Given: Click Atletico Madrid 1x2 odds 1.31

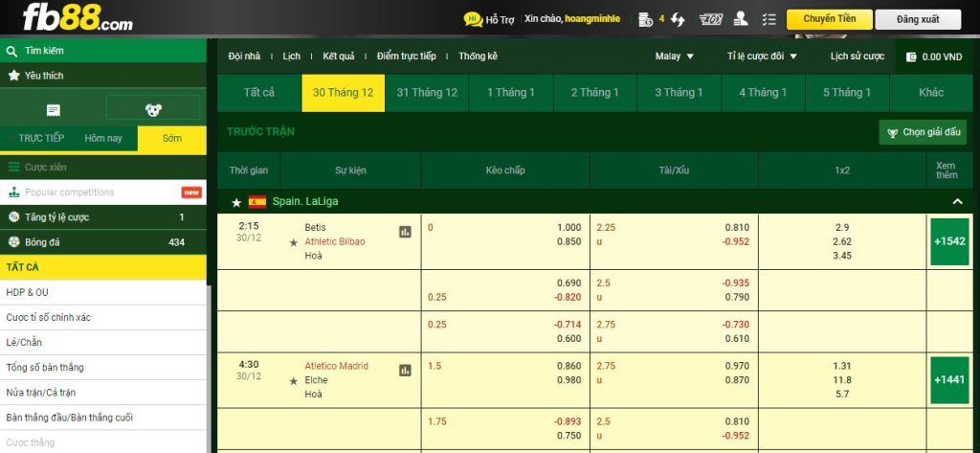Looking at the screenshot, I should 842,366.
